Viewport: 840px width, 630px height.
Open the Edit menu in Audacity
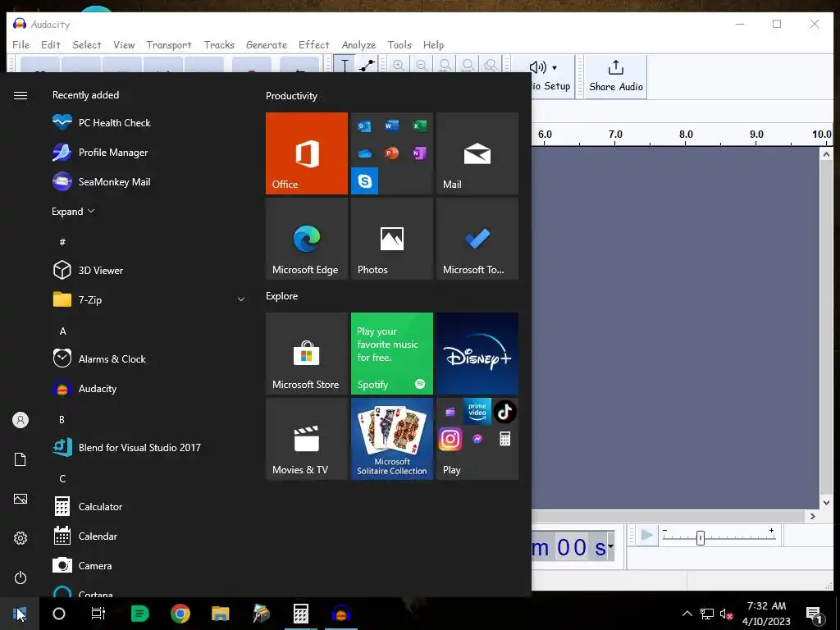(51, 45)
